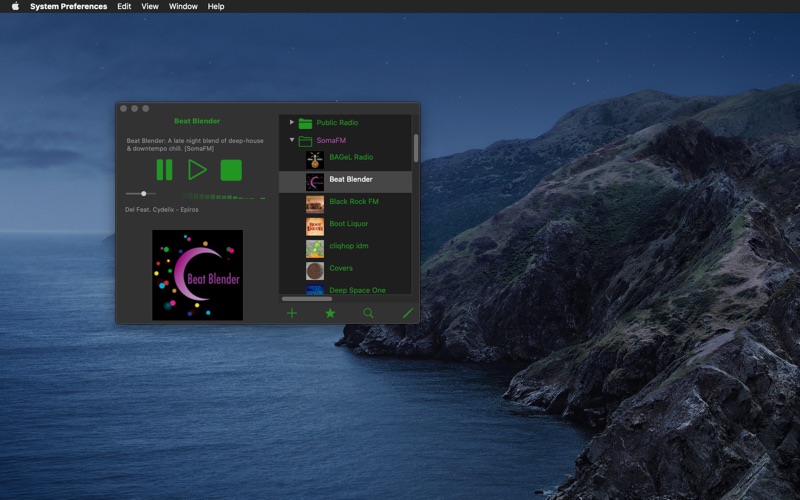Click the Boot Liquor station thumbnail

(x=315, y=227)
